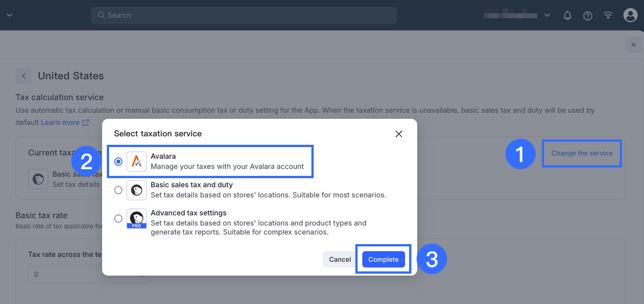
Task: Go back from United States page
Action: pos(24,76)
